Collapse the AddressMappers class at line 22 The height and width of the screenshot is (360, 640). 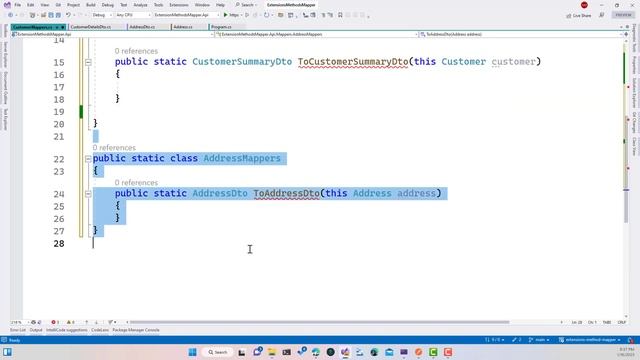click(88, 159)
